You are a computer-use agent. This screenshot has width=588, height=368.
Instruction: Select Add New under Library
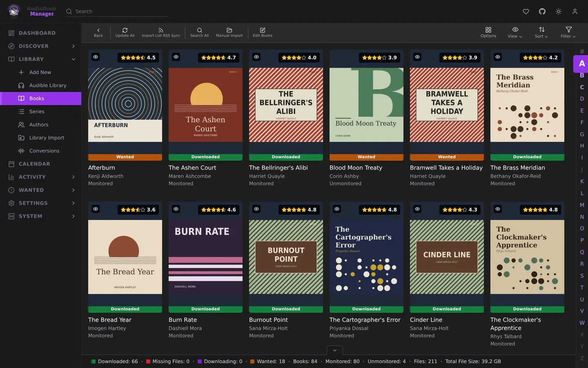click(x=41, y=72)
